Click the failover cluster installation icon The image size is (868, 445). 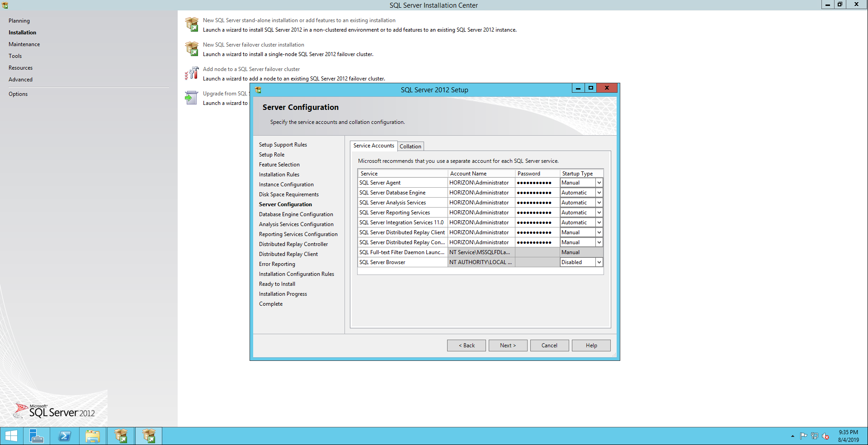[192, 49]
